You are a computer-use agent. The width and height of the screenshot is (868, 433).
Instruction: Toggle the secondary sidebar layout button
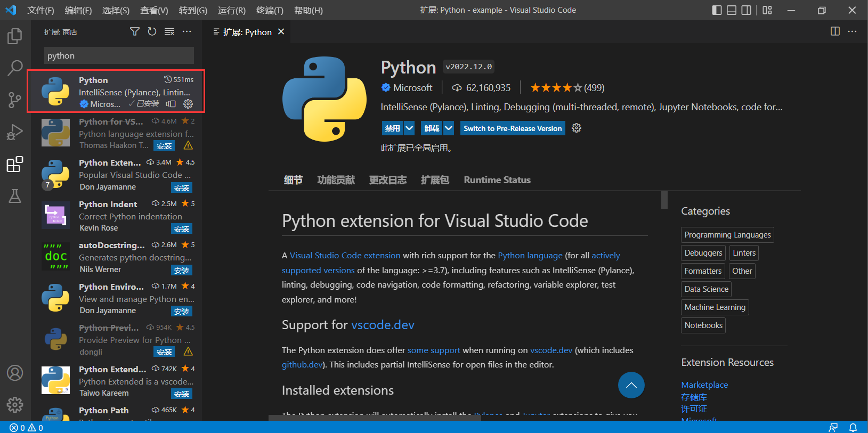[x=747, y=10]
